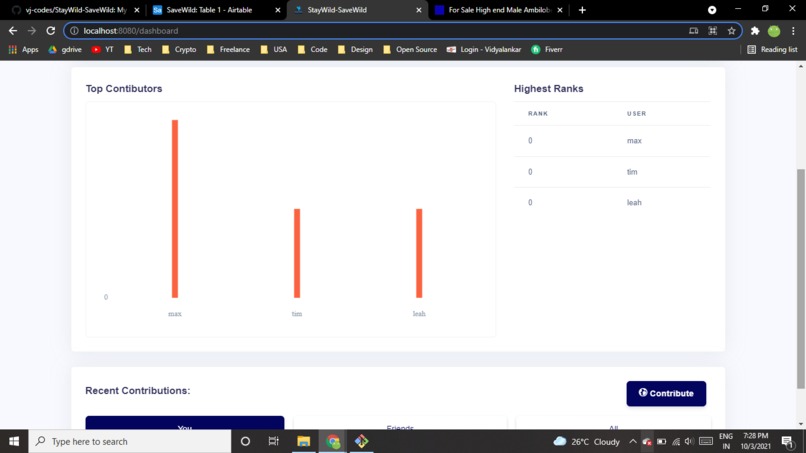Click the tim bar in chart

[297, 253]
